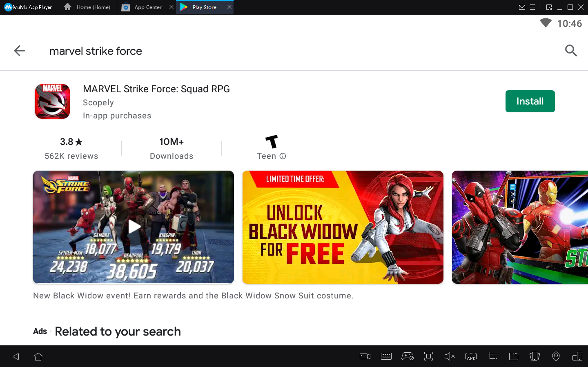This screenshot has width=588, height=367.
Task: Open the gamepad settings icon
Action: pyautogui.click(x=408, y=356)
